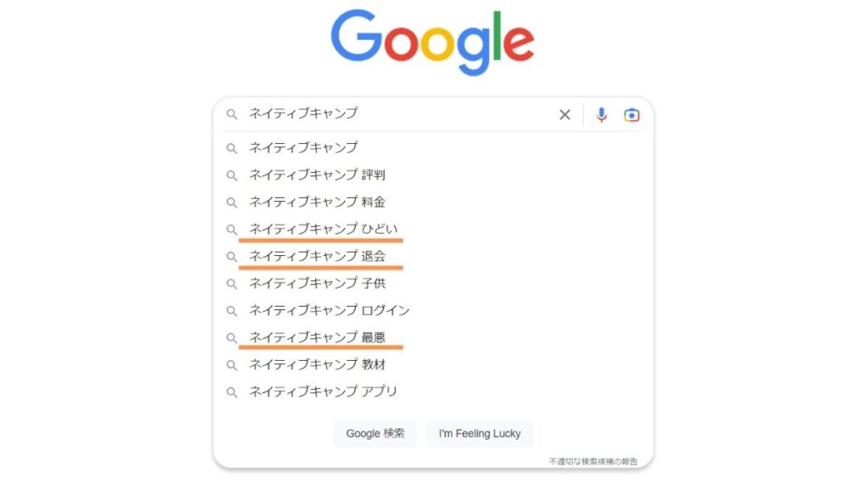Choose the suggestion ネイティブキャンプ ログイン
The width and height of the screenshot is (868, 488).
(x=330, y=310)
